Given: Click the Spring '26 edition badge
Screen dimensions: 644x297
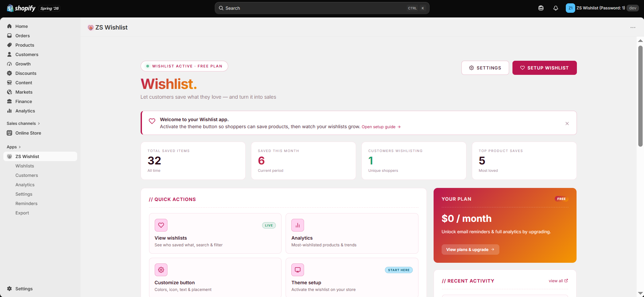Looking at the screenshot, I should (x=49, y=8).
